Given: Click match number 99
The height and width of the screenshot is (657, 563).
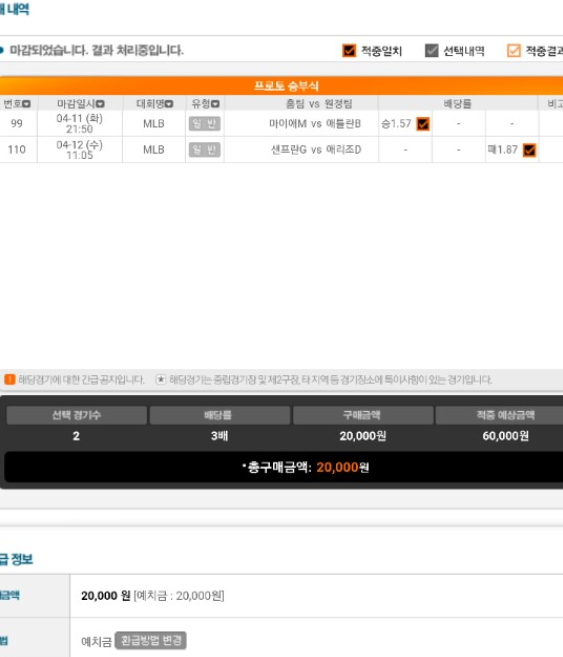Looking at the screenshot, I should coord(17,124).
